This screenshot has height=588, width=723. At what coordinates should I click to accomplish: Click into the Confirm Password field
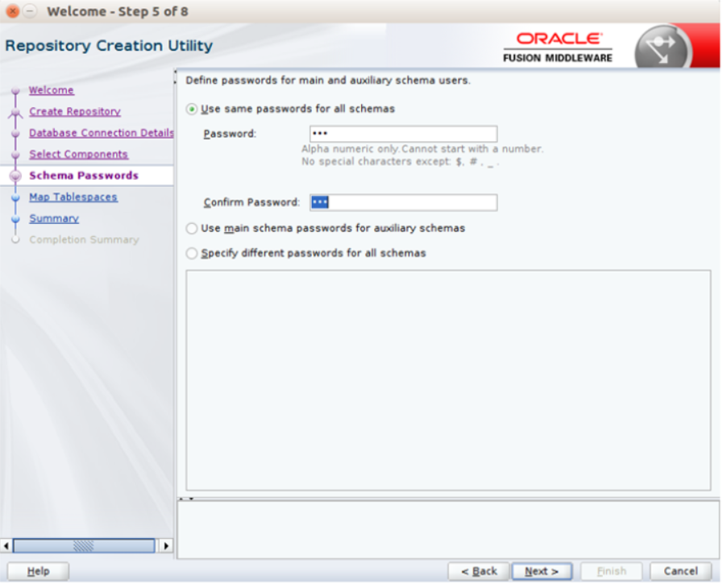pyautogui.click(x=404, y=203)
